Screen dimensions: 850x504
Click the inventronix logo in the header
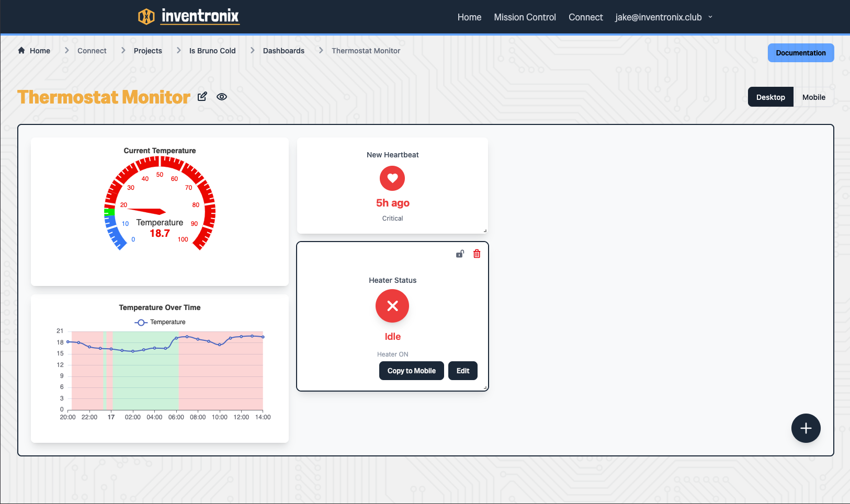188,17
